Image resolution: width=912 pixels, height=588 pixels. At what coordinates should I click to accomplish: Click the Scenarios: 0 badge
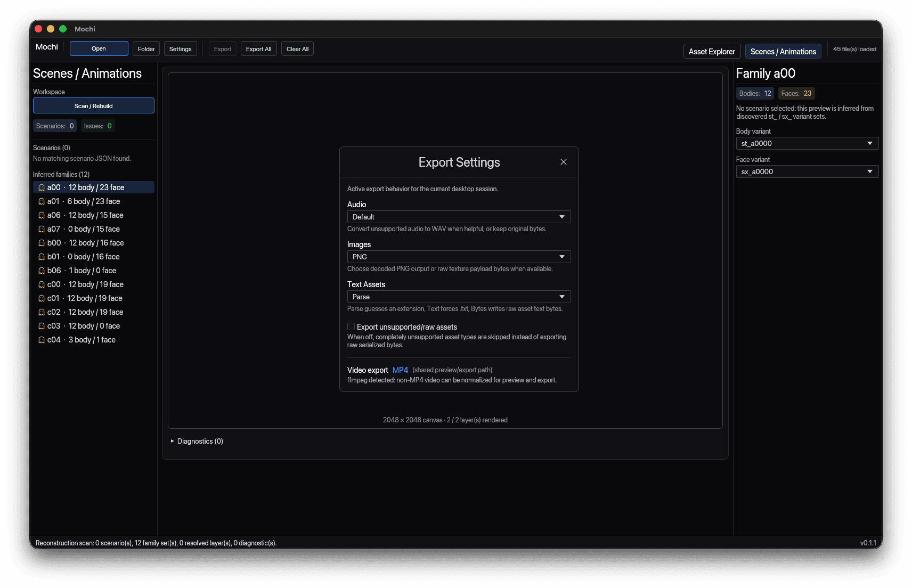click(55, 126)
